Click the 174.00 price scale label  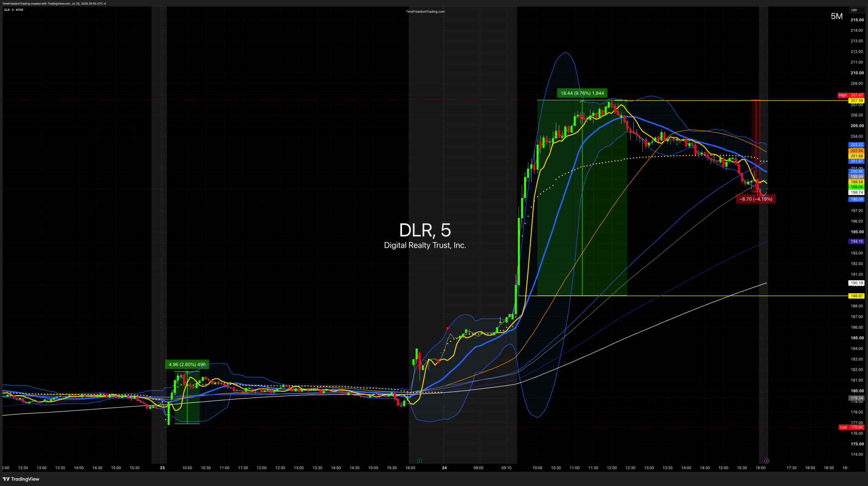click(857, 454)
